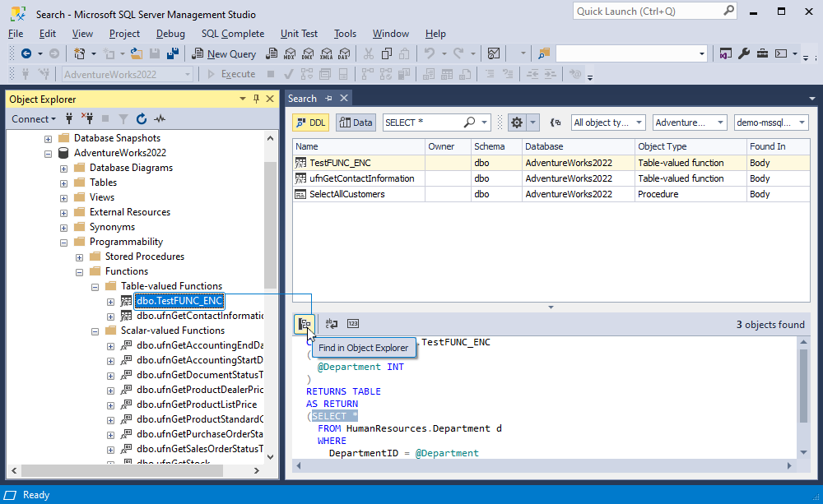Image resolution: width=823 pixels, height=504 pixels.
Task: Click the Filter icon in Object Explorer
Action: [123, 119]
